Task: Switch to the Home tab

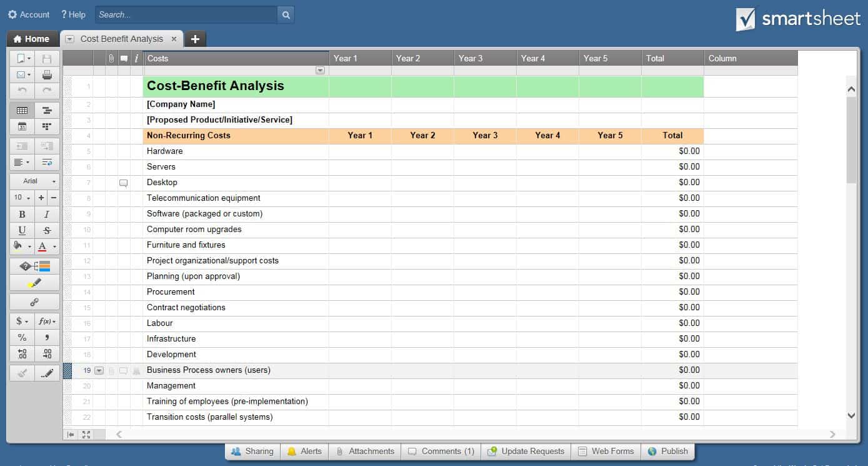Action: click(x=32, y=39)
